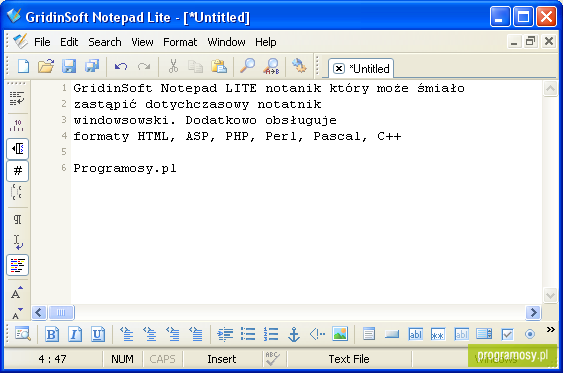The image size is (563, 373).
Task: Open the File menu
Action: click(x=42, y=42)
